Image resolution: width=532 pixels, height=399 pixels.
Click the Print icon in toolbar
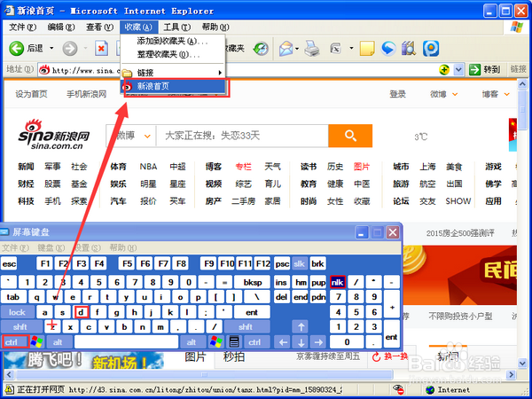pyautogui.click(x=312, y=49)
